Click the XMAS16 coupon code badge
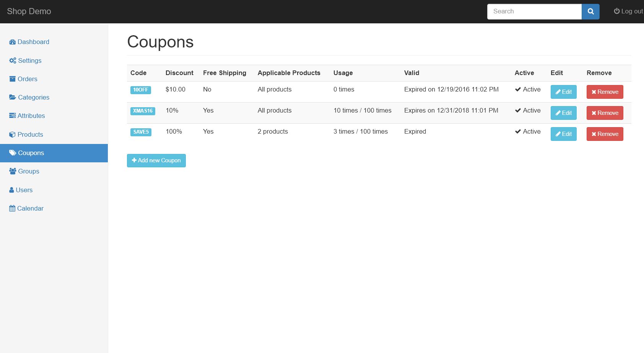 click(x=143, y=111)
